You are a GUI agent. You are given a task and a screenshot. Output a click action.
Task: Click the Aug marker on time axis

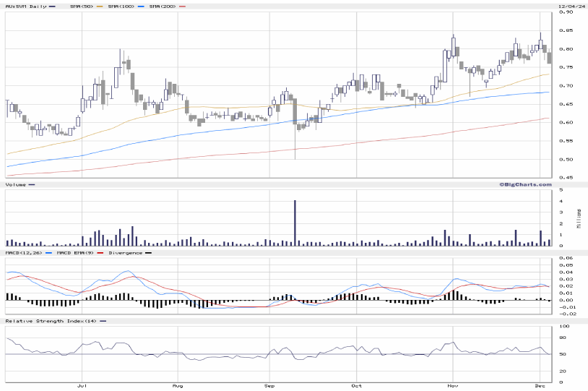[176, 387]
